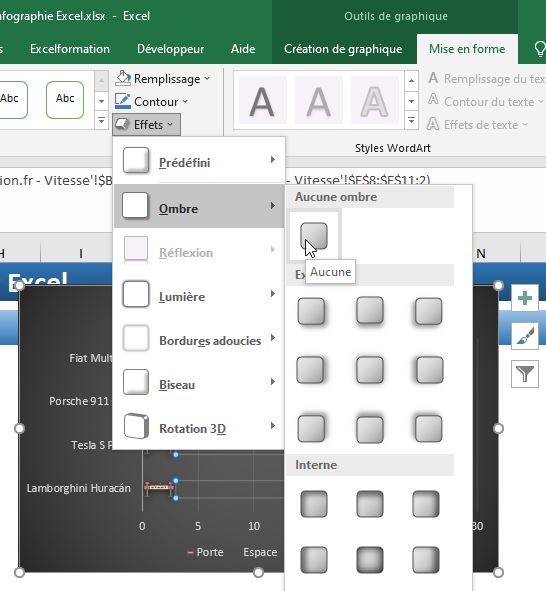
Task: Open the Ombre submenu entry
Action: pyautogui.click(x=199, y=206)
